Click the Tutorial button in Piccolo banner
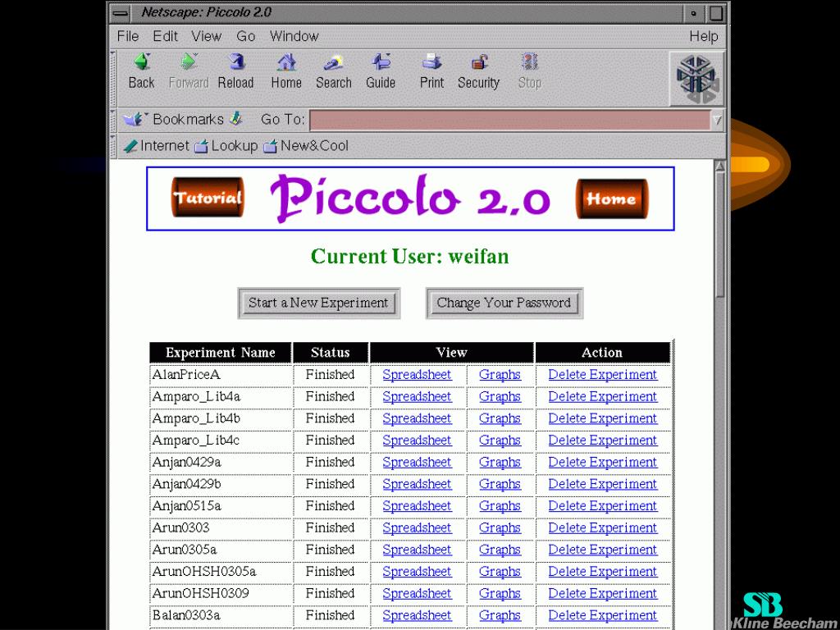Image resolution: width=840 pixels, height=630 pixels. point(208,198)
